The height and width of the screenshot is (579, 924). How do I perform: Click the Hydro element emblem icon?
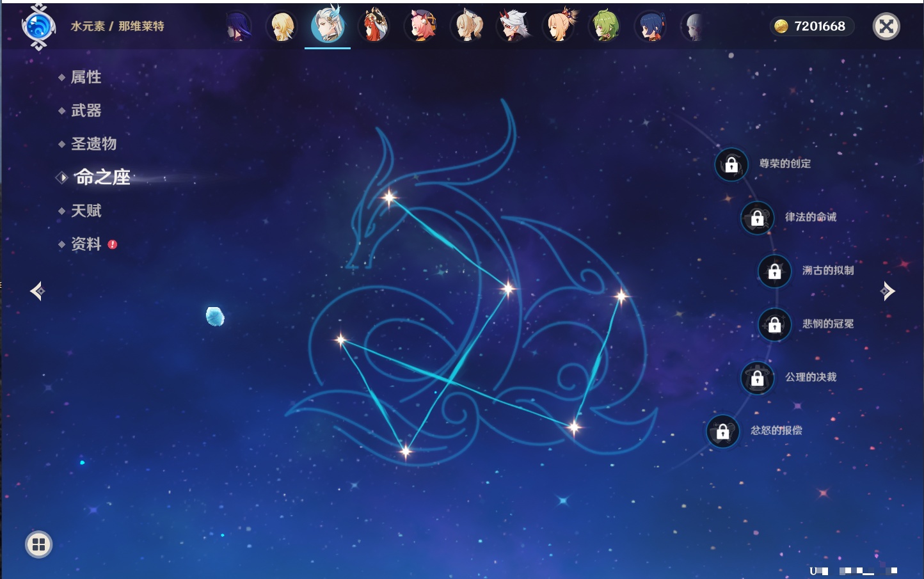[x=38, y=27]
